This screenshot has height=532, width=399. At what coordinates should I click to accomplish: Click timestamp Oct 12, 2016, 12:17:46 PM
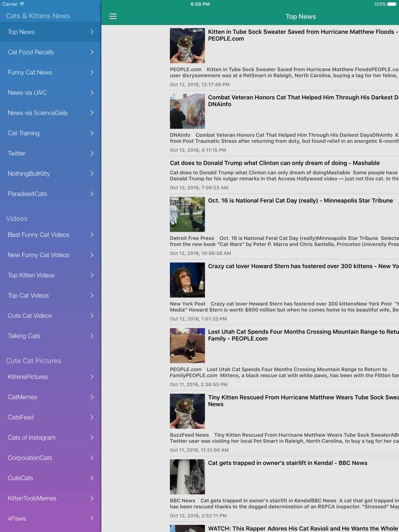click(199, 85)
